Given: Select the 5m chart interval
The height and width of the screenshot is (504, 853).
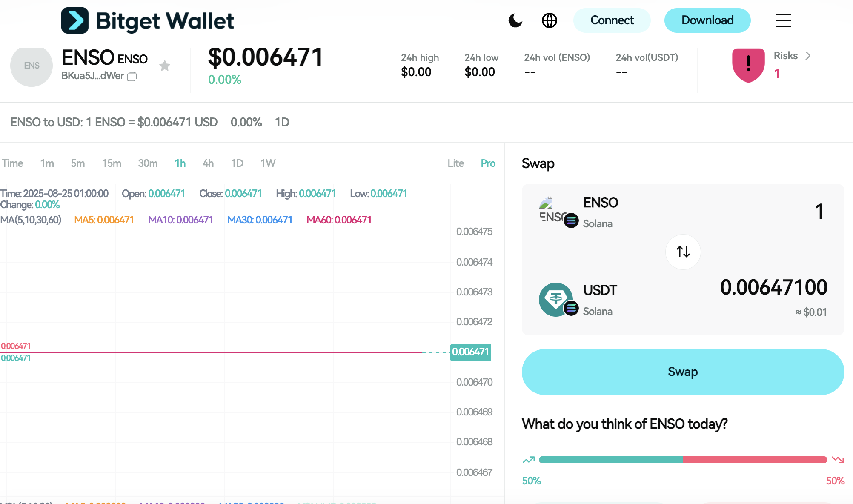Looking at the screenshot, I should tap(78, 163).
